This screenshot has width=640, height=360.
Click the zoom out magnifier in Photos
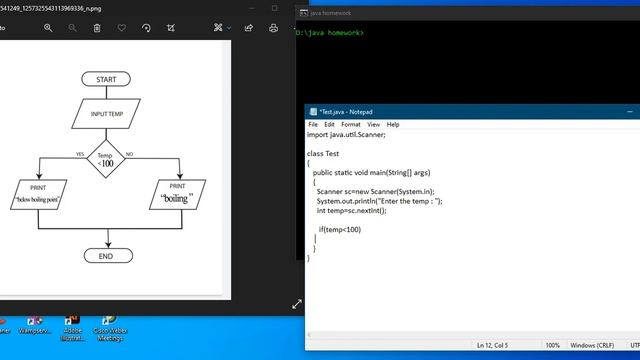(73, 28)
